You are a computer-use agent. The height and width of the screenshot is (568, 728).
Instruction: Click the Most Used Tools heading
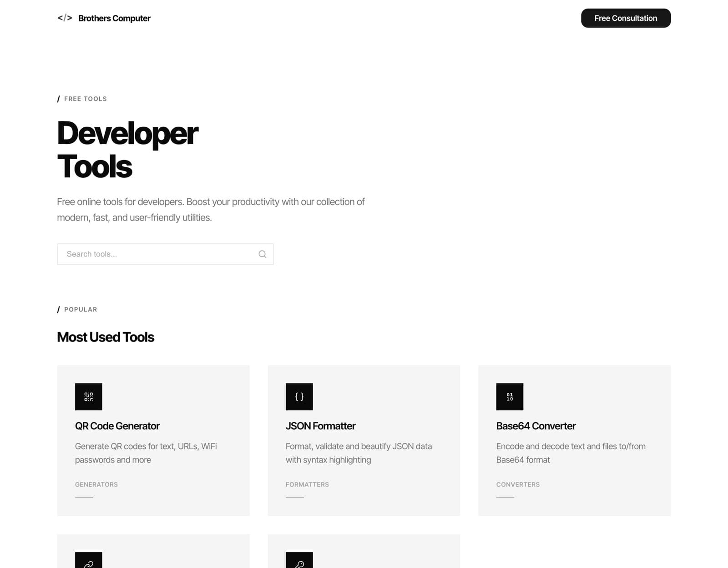pyautogui.click(x=106, y=337)
